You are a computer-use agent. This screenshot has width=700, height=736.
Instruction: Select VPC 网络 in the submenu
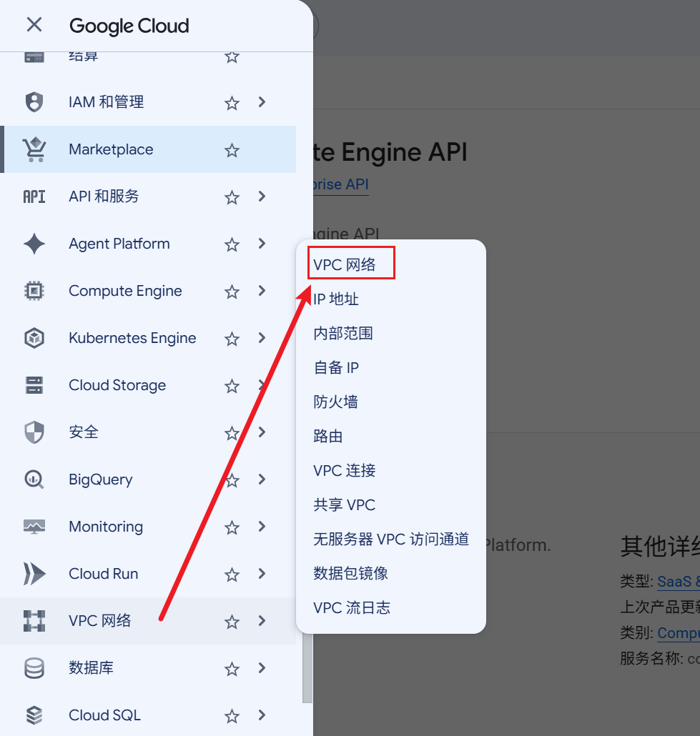point(345,264)
